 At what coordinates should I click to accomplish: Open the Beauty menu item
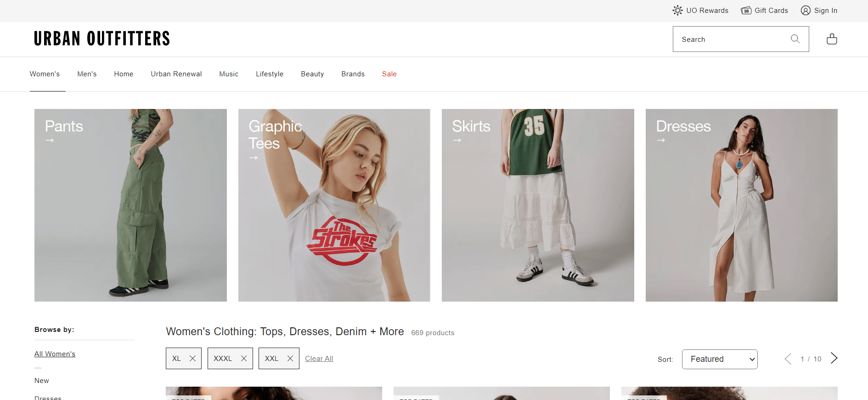pos(312,74)
